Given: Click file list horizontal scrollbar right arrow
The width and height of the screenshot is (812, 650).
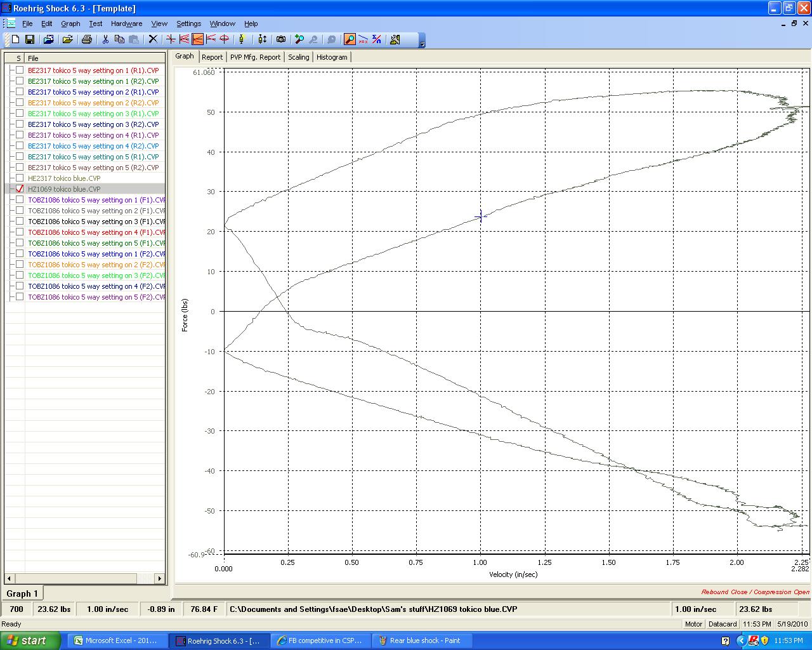Looking at the screenshot, I should tap(160, 578).
